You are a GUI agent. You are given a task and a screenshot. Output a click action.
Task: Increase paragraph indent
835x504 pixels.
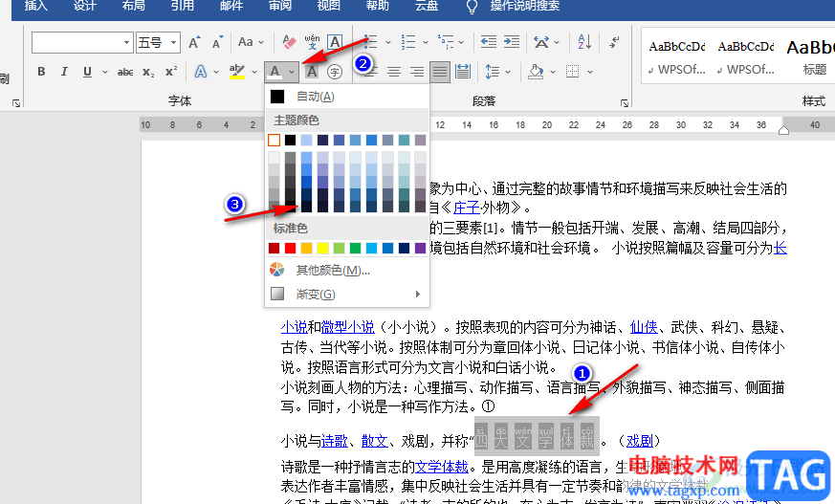[512, 42]
